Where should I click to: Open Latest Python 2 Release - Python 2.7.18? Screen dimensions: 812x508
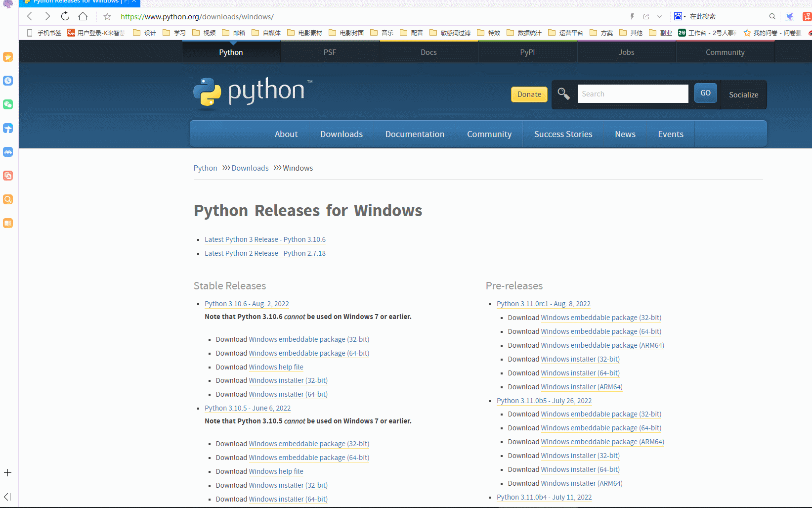265,253
